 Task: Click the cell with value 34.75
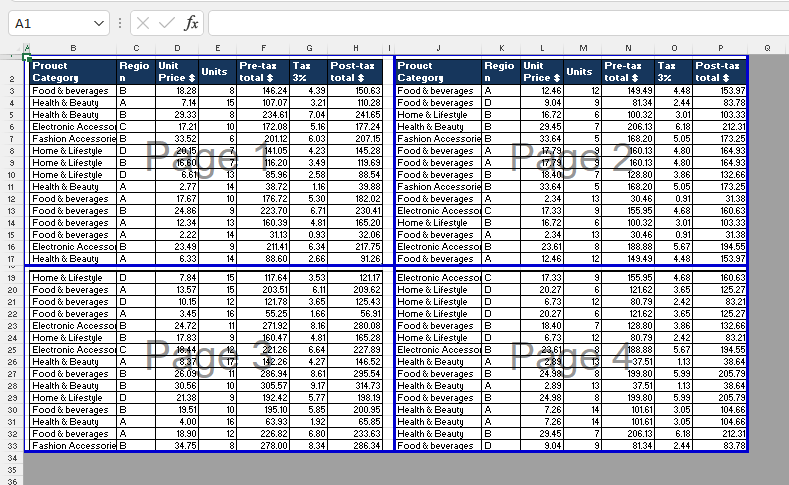(x=177, y=446)
